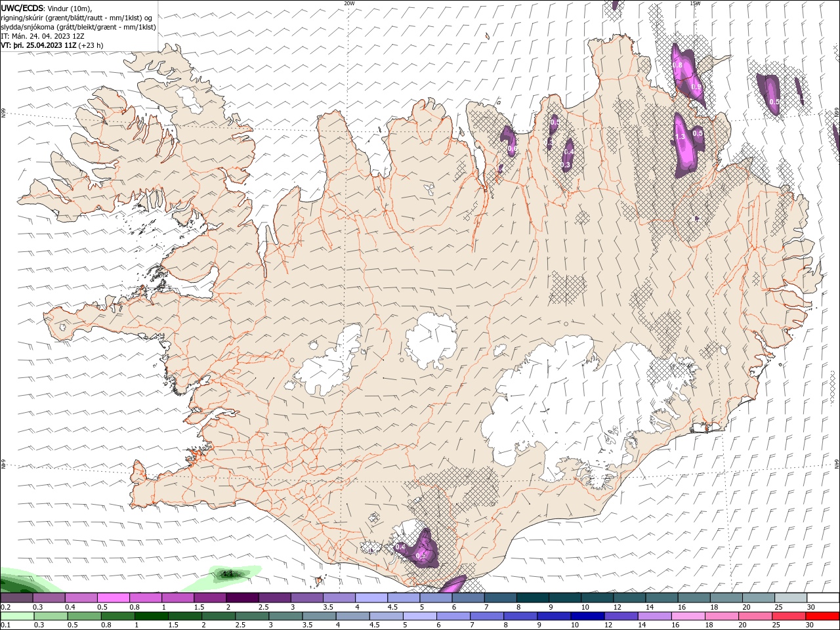Click the '1.3' value on northeast snow patch
This screenshot has width=840, height=630.
click(x=681, y=136)
